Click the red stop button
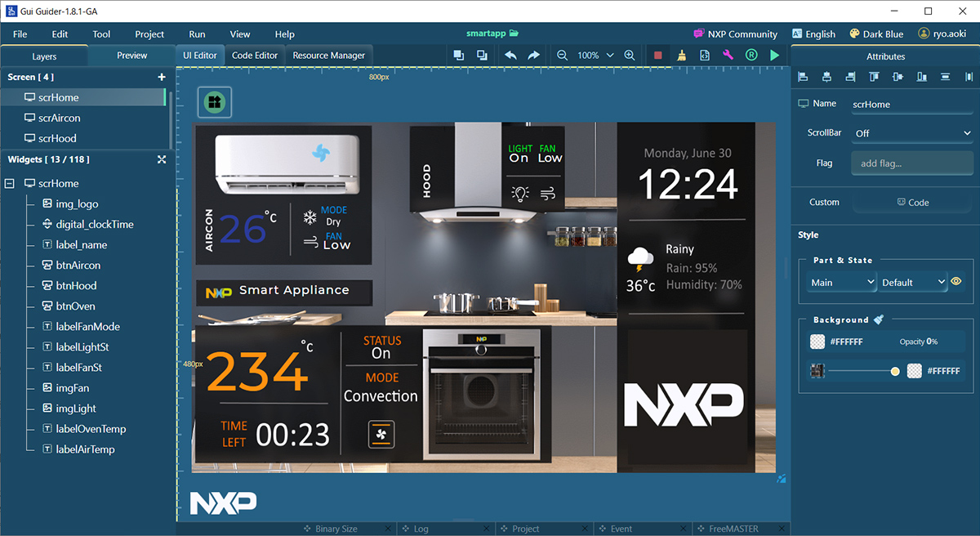 (658, 56)
